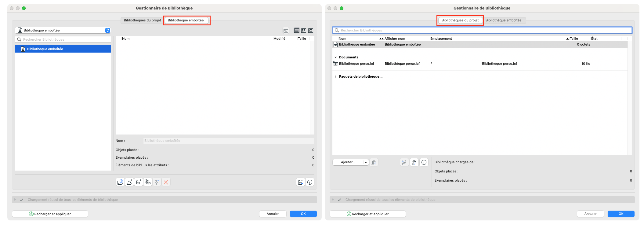Viewport: 644px width, 225px height.
Task: Open the Ajouter dropdown arrow
Action: click(366, 162)
